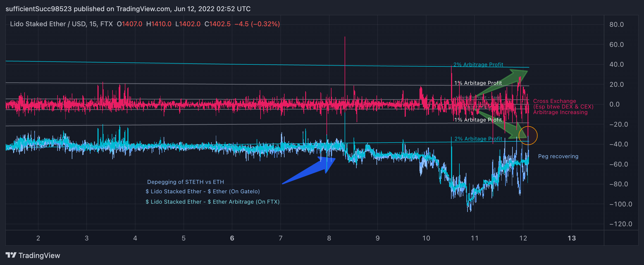This screenshot has height=265, width=644.
Task: Click the −80.0 price axis label
Action: pyautogui.click(x=619, y=184)
